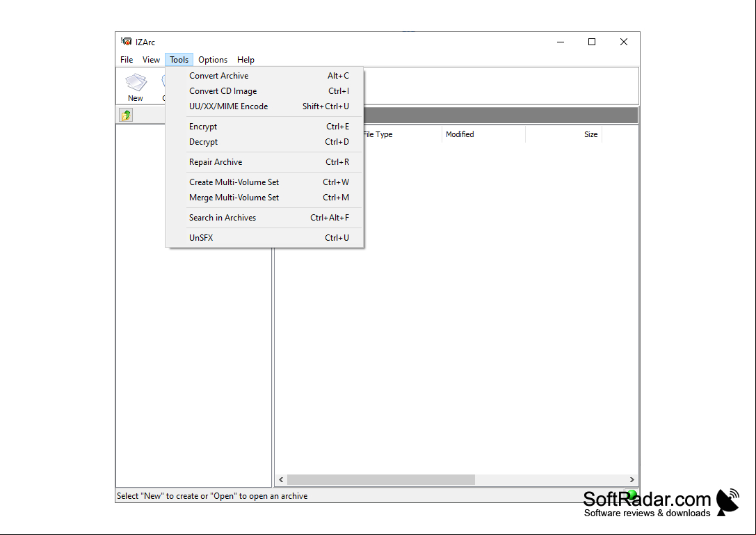Image resolution: width=756 pixels, height=535 pixels.
Task: Choose Create Multi-Volume Set
Action: tap(265, 182)
